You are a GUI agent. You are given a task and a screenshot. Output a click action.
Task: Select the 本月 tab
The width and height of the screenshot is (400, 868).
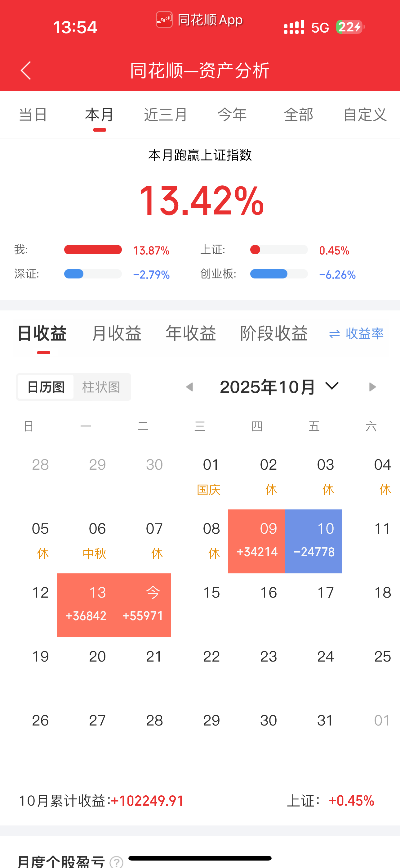coord(99,115)
